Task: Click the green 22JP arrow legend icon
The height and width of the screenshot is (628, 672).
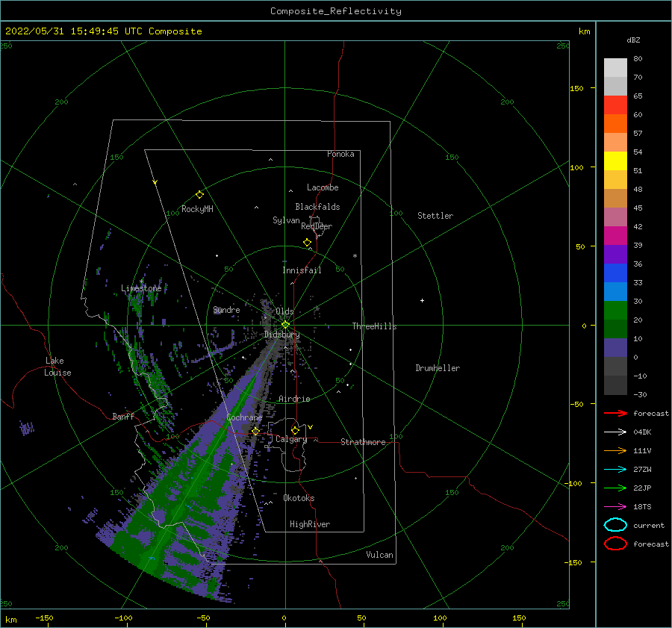Action: [615, 488]
